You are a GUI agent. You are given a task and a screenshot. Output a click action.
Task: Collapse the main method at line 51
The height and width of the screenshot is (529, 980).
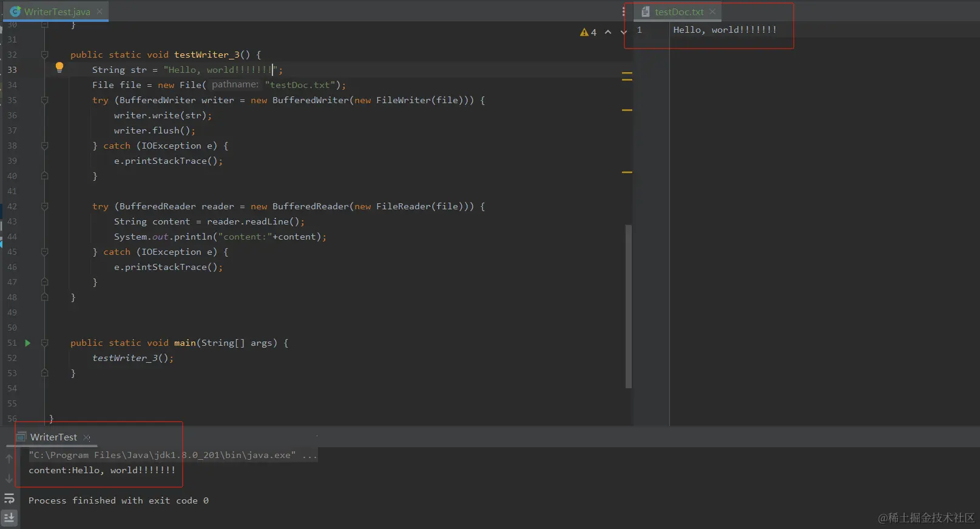[44, 343]
